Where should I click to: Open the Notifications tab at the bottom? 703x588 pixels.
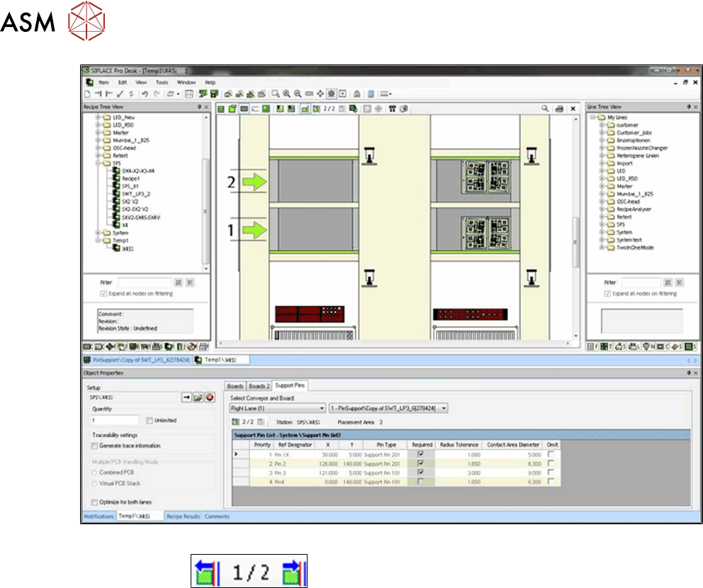point(99,516)
